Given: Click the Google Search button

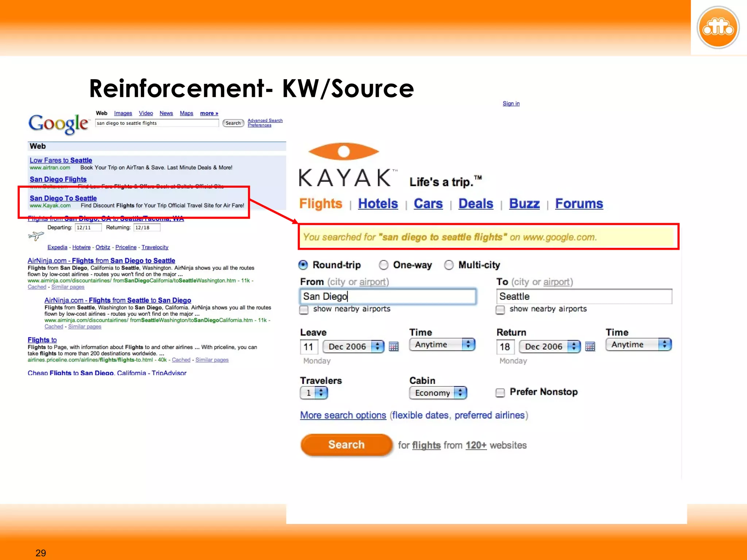Looking at the screenshot, I should (x=233, y=123).
